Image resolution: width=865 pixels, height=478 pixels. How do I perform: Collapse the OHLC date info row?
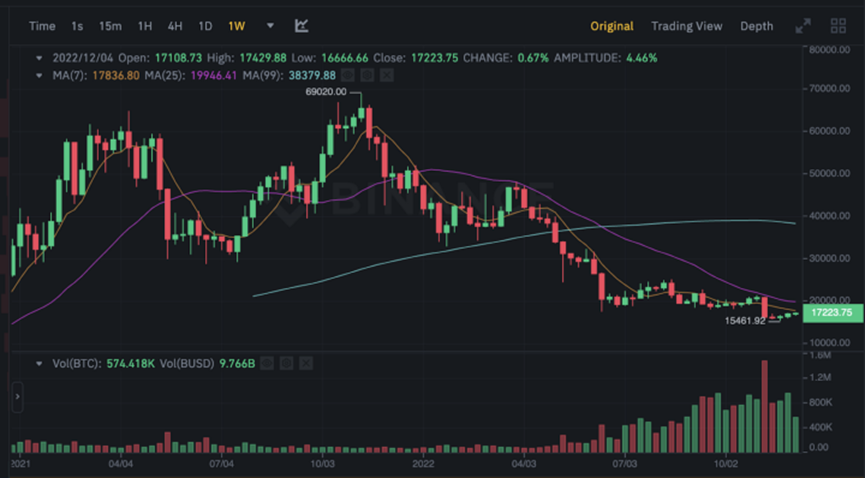point(39,58)
